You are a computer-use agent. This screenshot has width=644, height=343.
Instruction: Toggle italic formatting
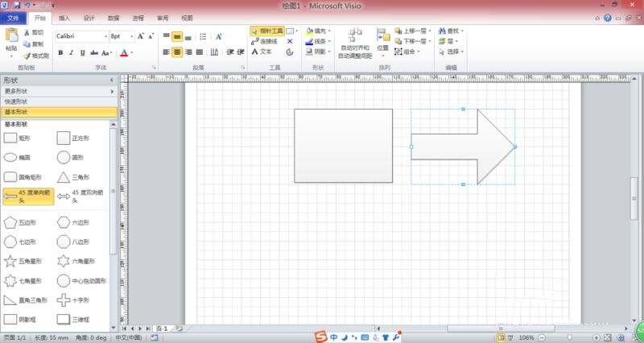[72, 53]
